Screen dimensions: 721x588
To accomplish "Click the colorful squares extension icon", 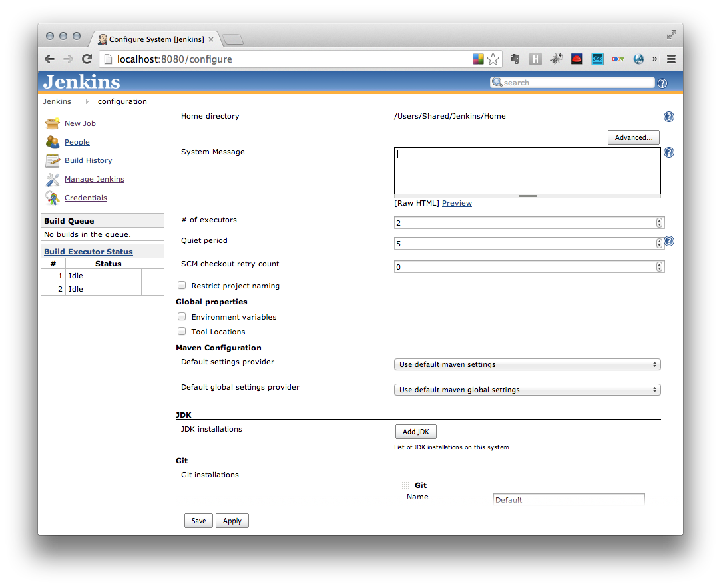I will [x=478, y=59].
